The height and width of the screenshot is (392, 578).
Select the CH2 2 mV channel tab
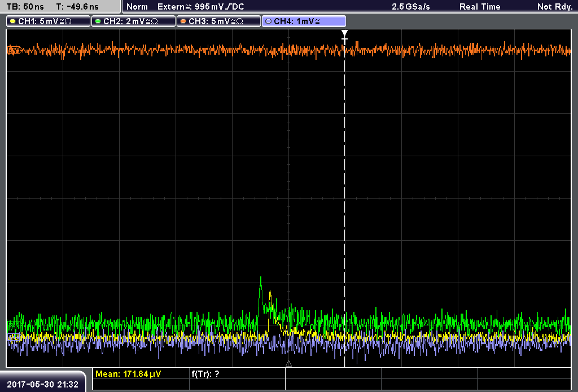point(133,21)
